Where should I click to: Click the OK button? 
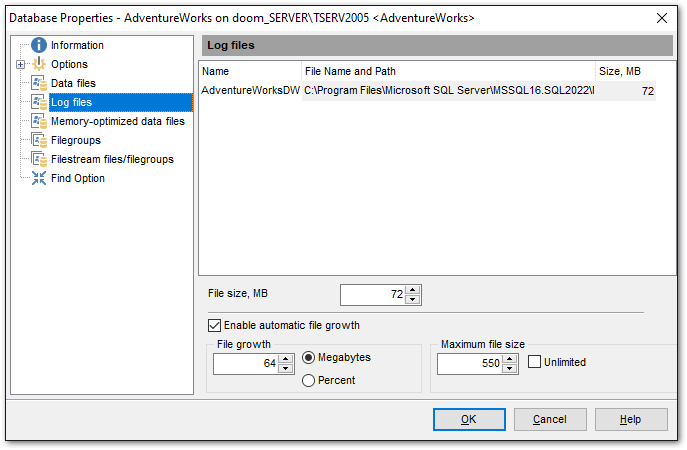(x=469, y=419)
